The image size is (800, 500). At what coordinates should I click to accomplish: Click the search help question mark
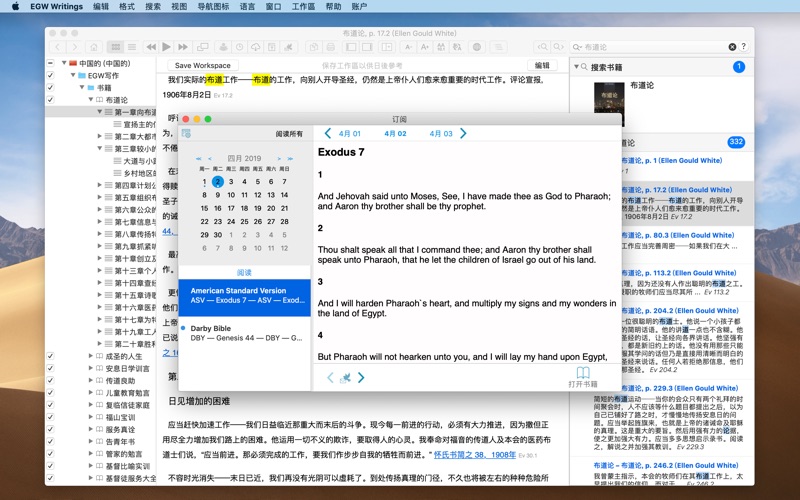744,46
